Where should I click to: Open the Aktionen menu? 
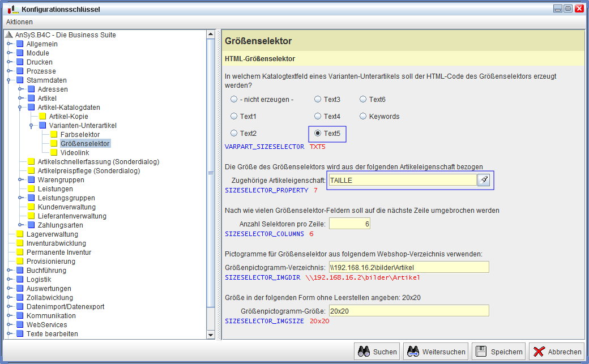[19, 22]
